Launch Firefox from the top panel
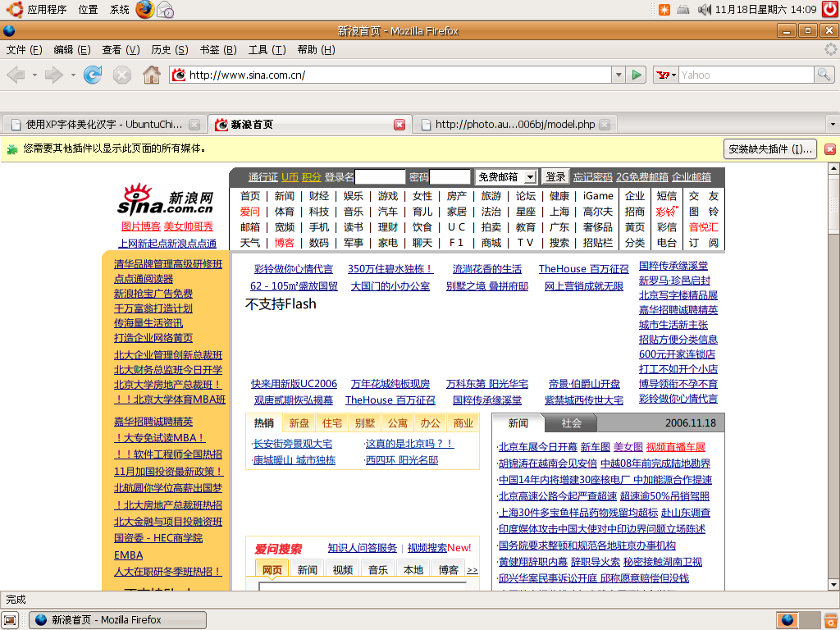Screen dimensions: 840x630 point(144,9)
